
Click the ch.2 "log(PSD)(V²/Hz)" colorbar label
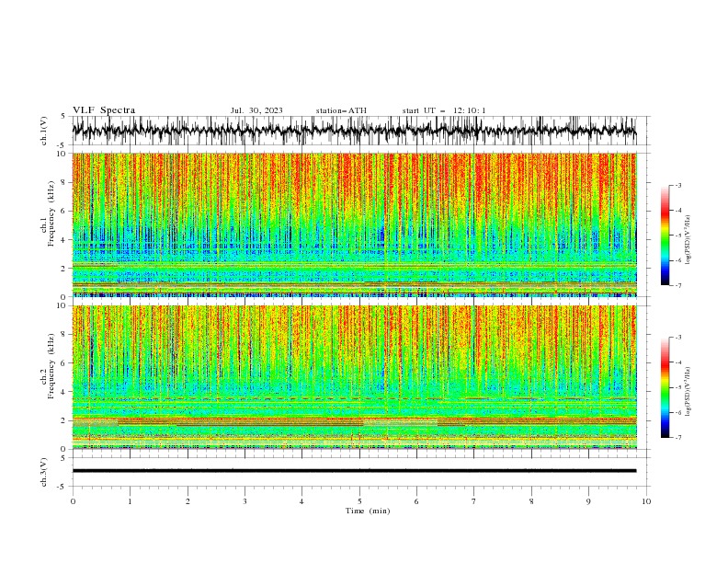pyautogui.click(x=688, y=392)
